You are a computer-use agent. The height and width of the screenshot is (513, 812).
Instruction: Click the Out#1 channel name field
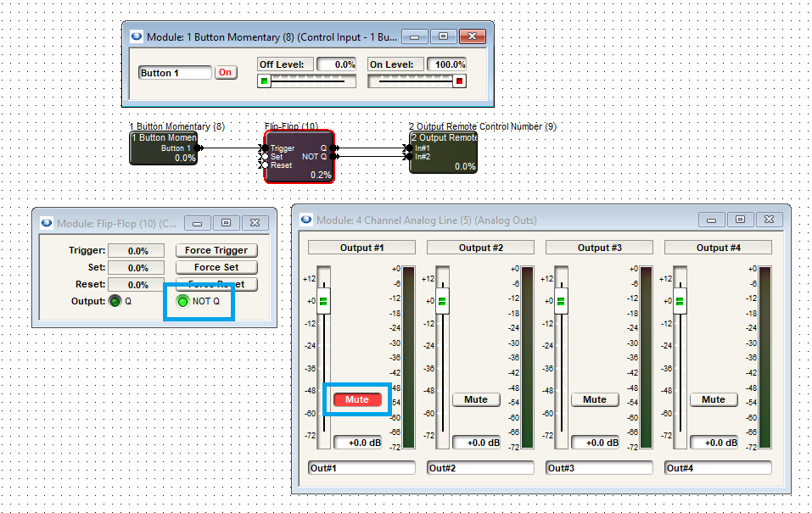361,468
